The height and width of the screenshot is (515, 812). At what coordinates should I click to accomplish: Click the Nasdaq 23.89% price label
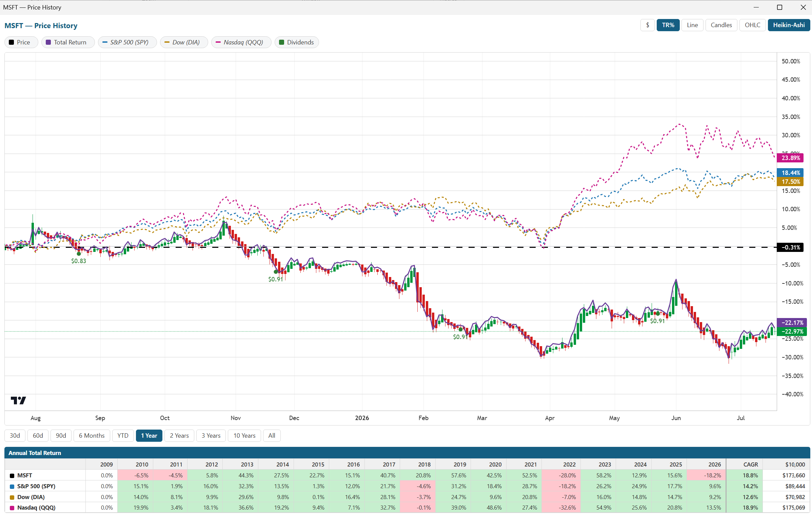point(790,158)
